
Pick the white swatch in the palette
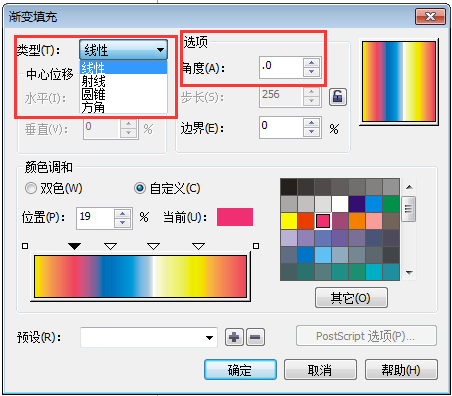340,204
